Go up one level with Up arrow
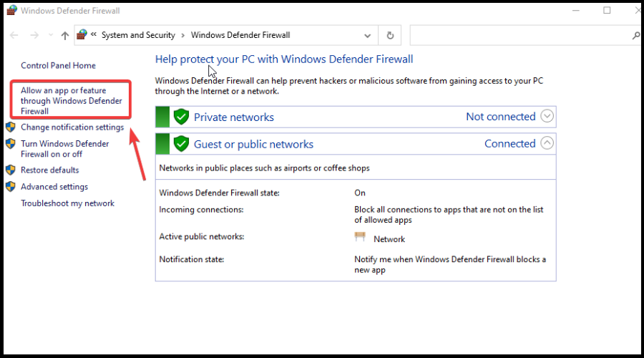 click(65, 36)
